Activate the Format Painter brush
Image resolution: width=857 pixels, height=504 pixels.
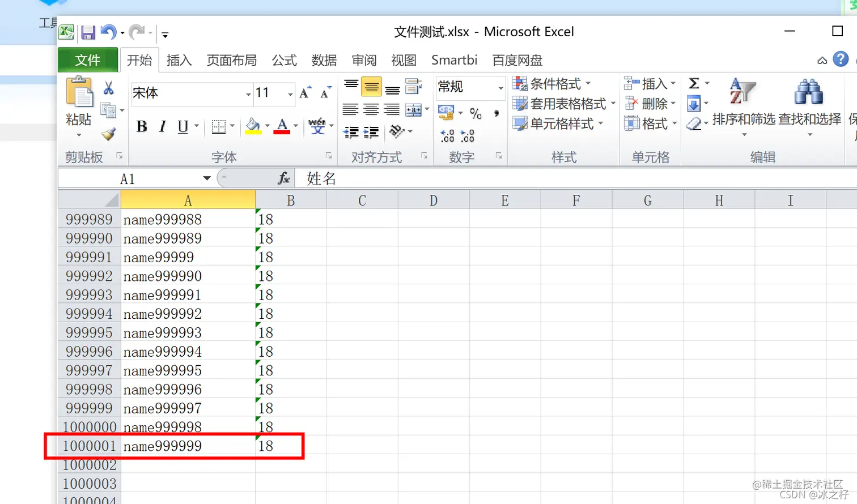(108, 134)
